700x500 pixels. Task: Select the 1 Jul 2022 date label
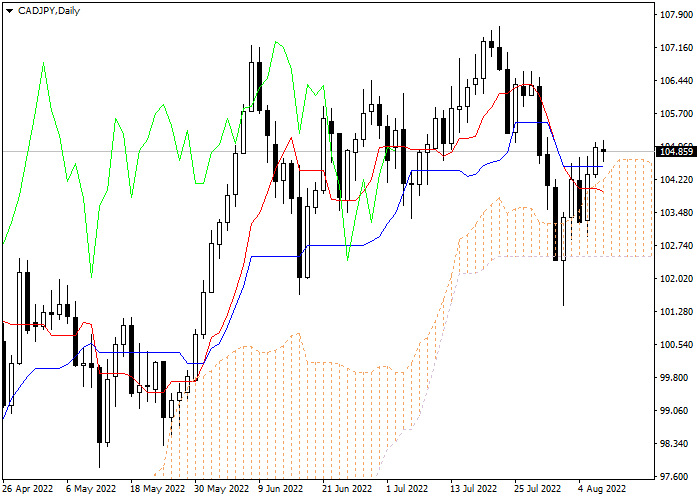pyautogui.click(x=407, y=489)
